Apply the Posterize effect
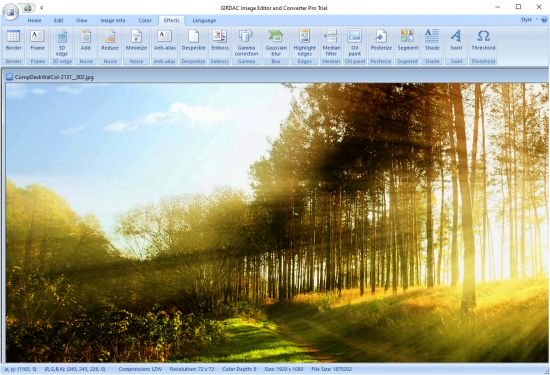 (x=381, y=41)
